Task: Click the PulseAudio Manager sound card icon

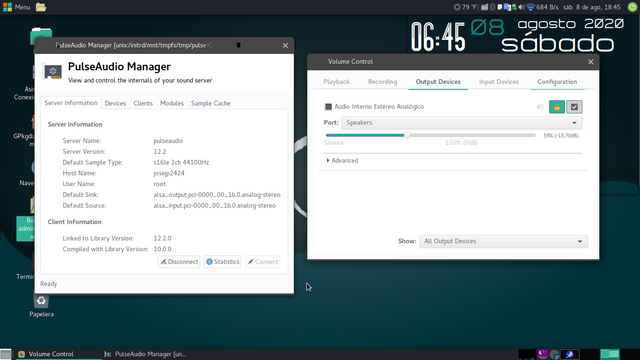Action: pyautogui.click(x=53, y=71)
